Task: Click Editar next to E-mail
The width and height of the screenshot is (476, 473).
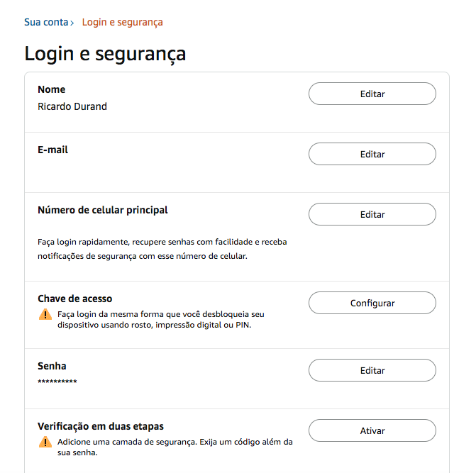Action: pyautogui.click(x=372, y=154)
